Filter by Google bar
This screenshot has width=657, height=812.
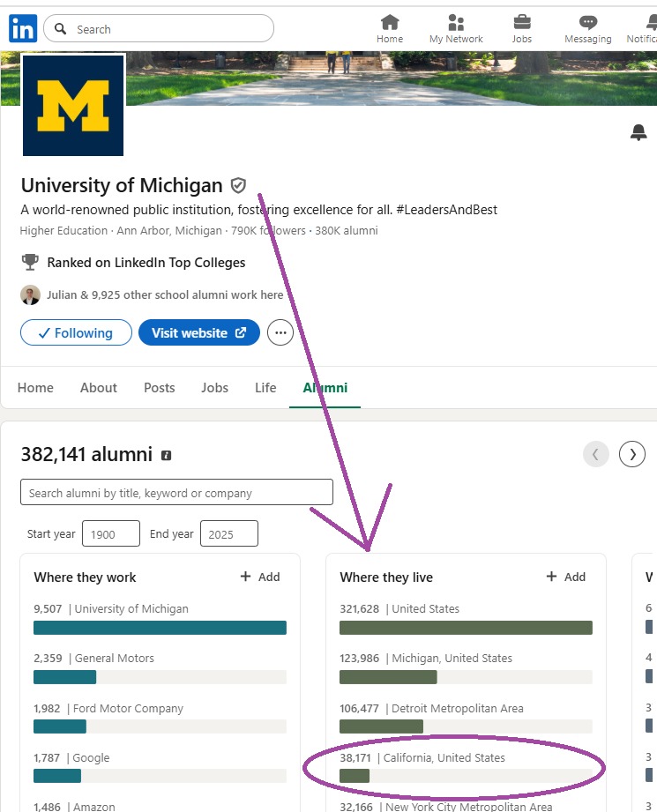[x=161, y=776]
